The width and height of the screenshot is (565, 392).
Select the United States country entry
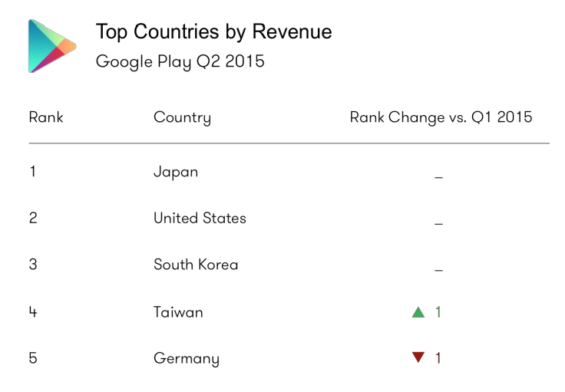point(200,218)
